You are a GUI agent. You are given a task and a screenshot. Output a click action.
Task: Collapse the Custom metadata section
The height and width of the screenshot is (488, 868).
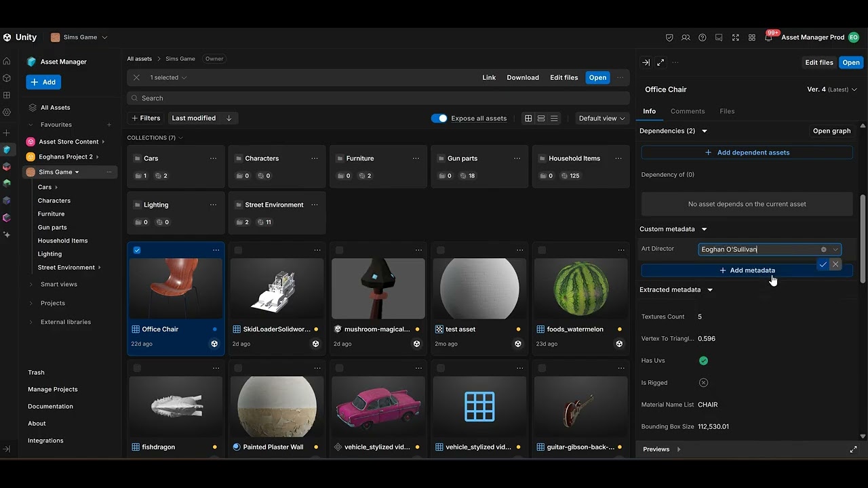(x=704, y=229)
